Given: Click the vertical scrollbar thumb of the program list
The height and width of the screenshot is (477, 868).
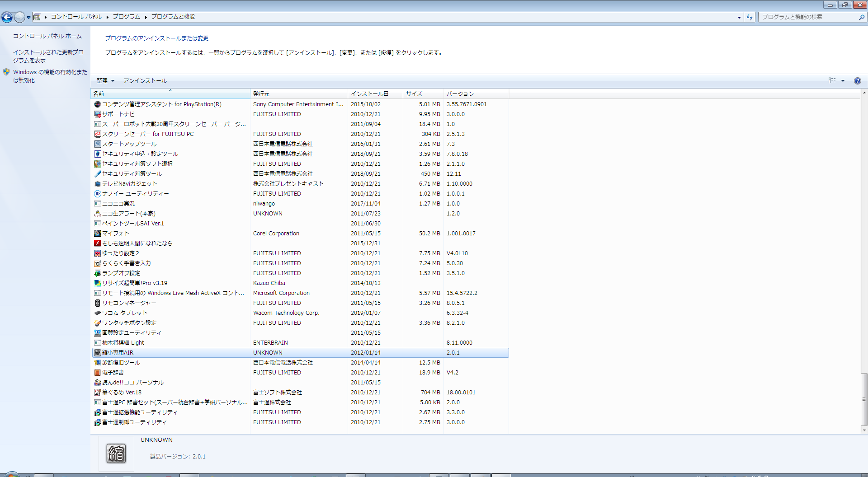Looking at the screenshot, I should coord(864,399).
